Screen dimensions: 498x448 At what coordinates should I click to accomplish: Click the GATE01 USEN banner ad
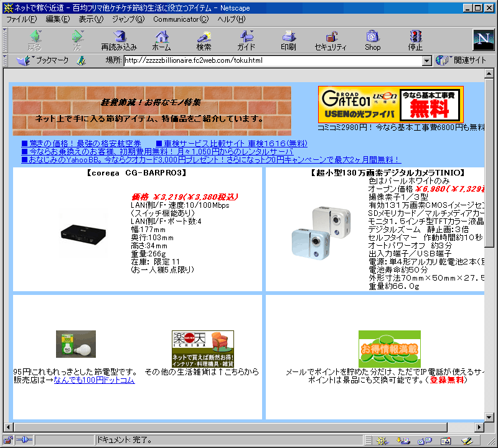[391, 105]
